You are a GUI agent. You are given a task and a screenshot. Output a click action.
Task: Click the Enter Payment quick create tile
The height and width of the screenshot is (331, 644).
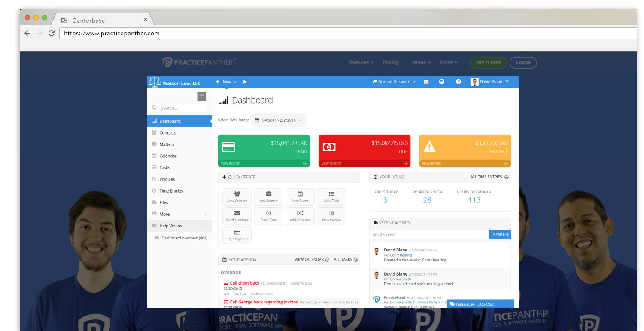pos(237,235)
